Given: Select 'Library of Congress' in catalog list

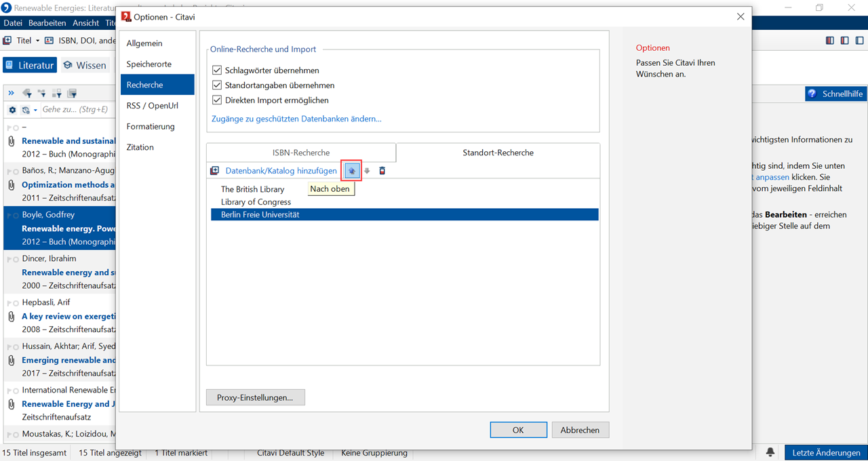Looking at the screenshot, I should (256, 202).
